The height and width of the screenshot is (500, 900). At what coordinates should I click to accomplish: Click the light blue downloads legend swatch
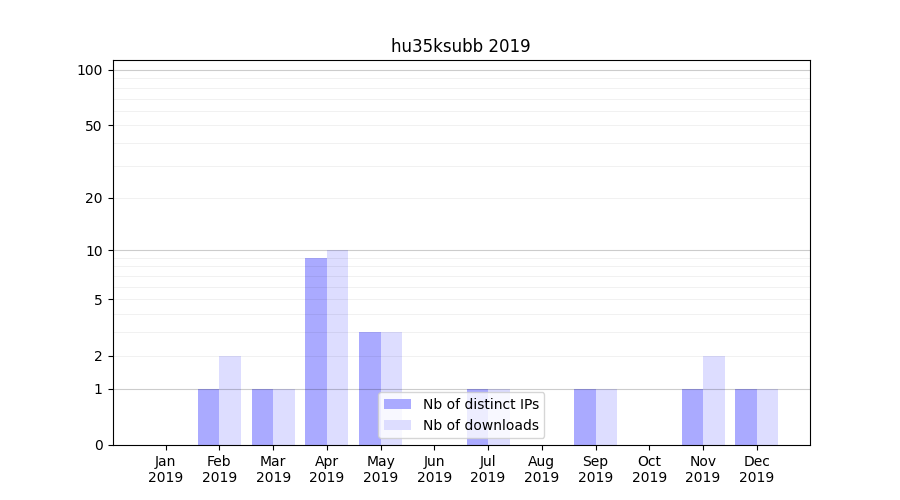coord(397,425)
